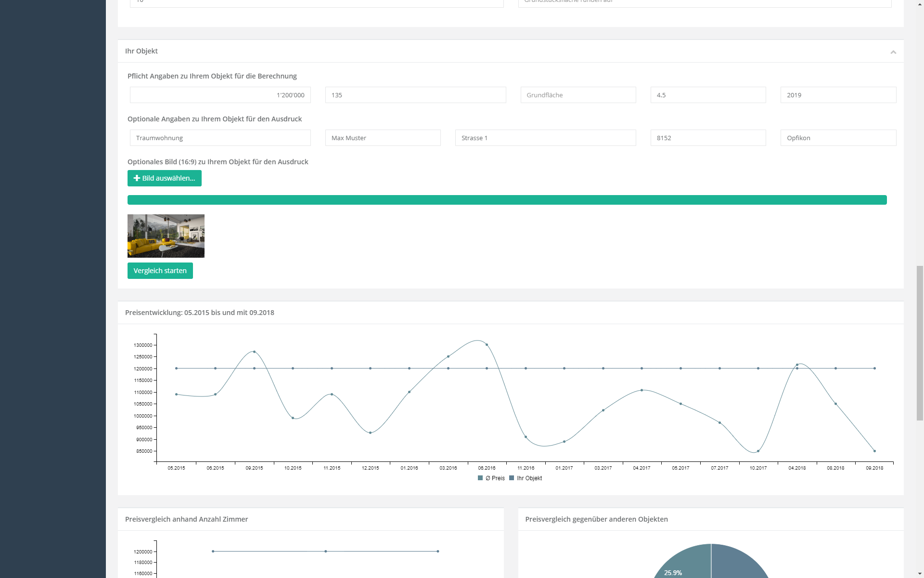The height and width of the screenshot is (578, 924).
Task: Click the year field showing 2019
Action: (838, 95)
